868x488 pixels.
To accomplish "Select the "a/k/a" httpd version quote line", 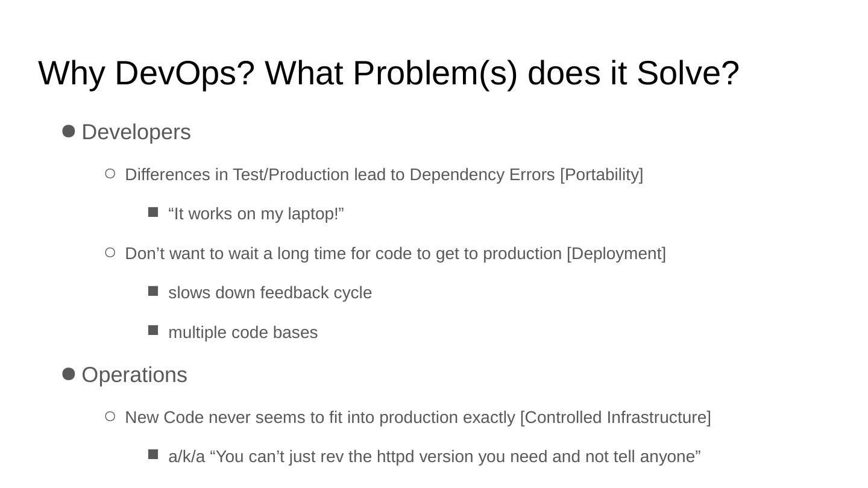I will pyautogui.click(x=434, y=457).
